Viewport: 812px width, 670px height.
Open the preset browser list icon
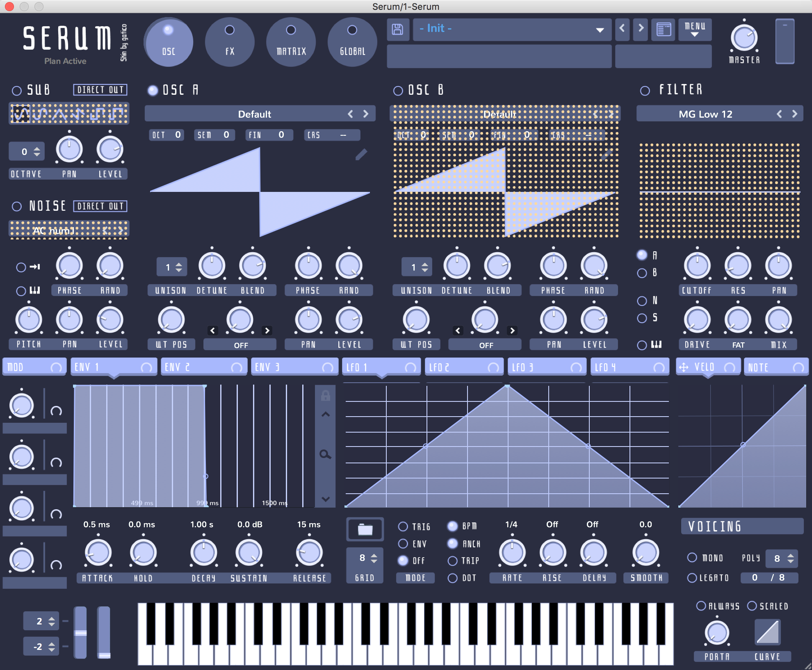point(663,29)
